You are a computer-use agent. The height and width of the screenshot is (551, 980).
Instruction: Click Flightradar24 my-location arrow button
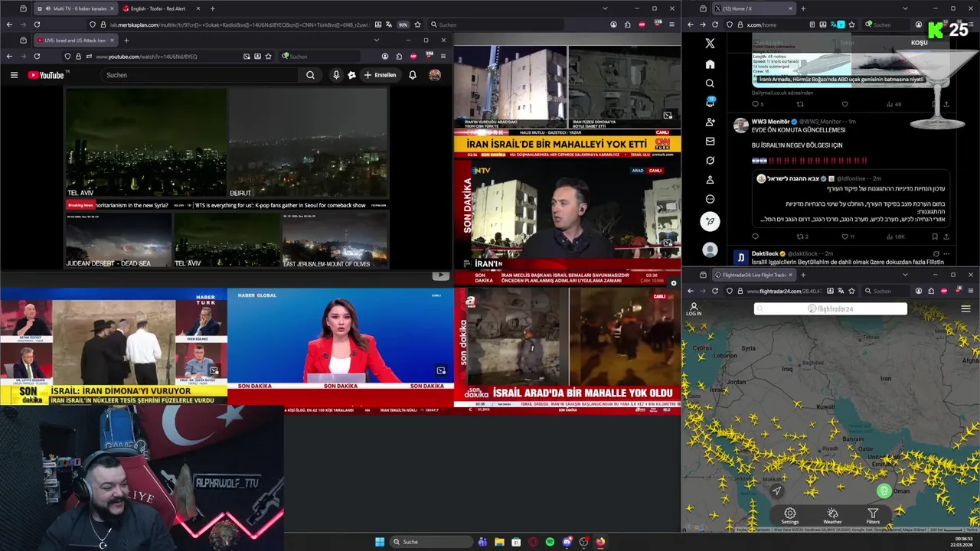pyautogui.click(x=776, y=491)
